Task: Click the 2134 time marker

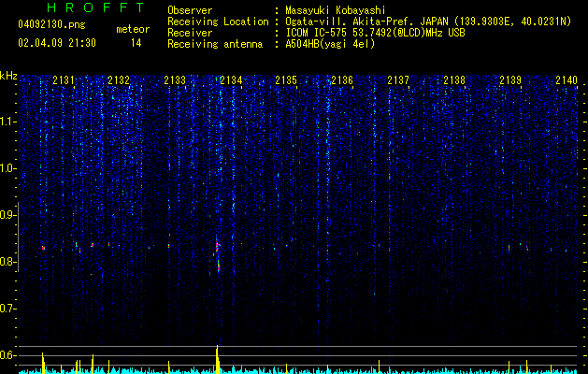Action: [231, 80]
